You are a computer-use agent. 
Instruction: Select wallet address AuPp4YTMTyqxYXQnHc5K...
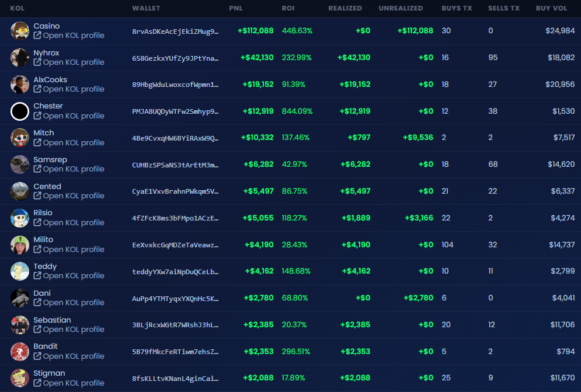(175, 298)
